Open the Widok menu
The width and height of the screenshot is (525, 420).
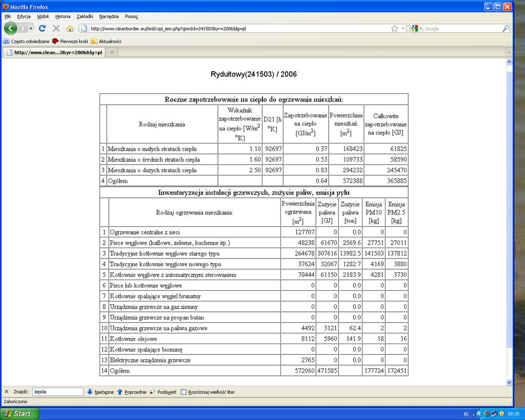coord(43,16)
